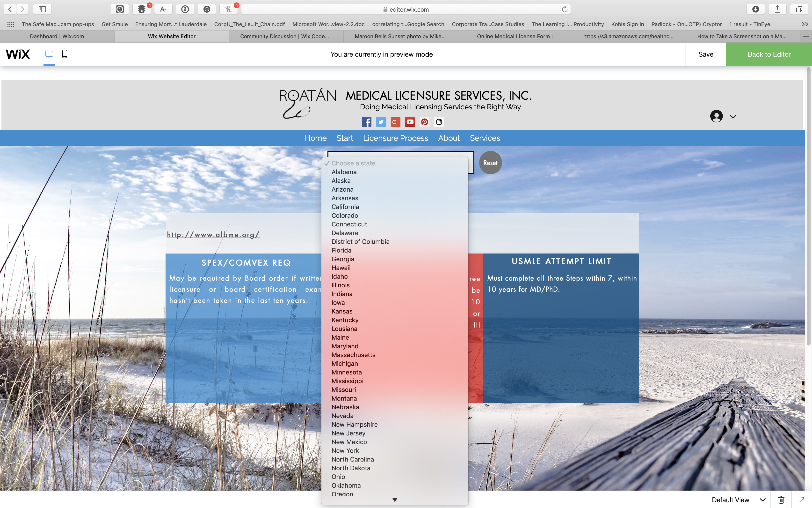Open the Pinterest social icon

pyautogui.click(x=424, y=122)
